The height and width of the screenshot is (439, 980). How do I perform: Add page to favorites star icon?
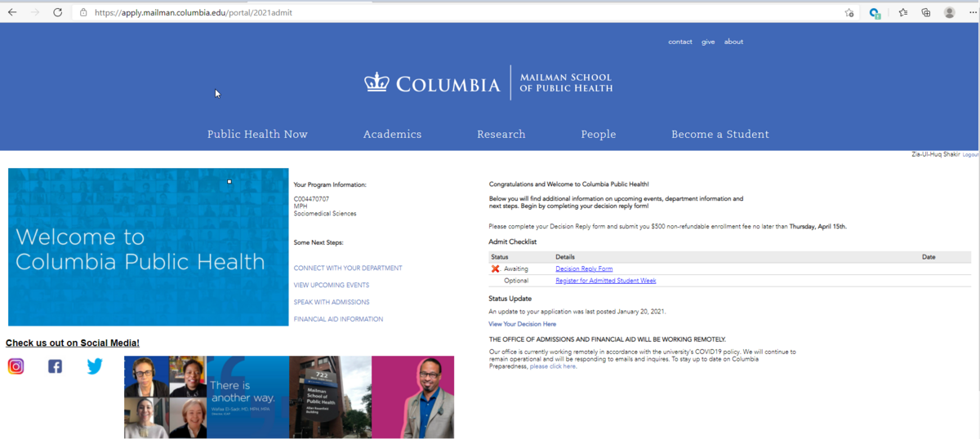[849, 12]
